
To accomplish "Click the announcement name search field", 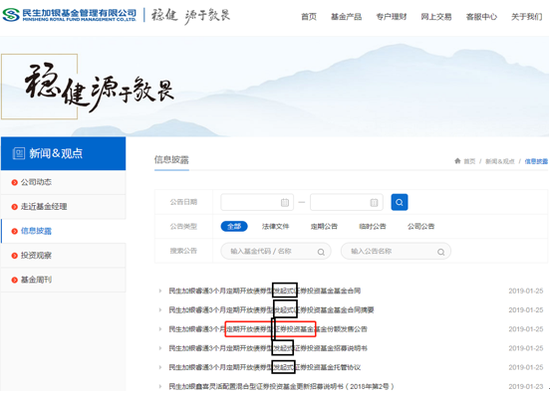I will click(x=396, y=251).
